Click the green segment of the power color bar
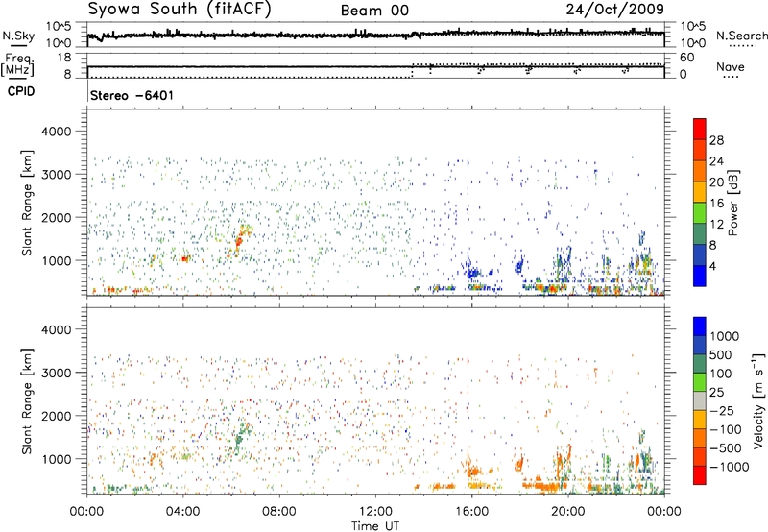The width and height of the screenshot is (768, 532). (700, 213)
